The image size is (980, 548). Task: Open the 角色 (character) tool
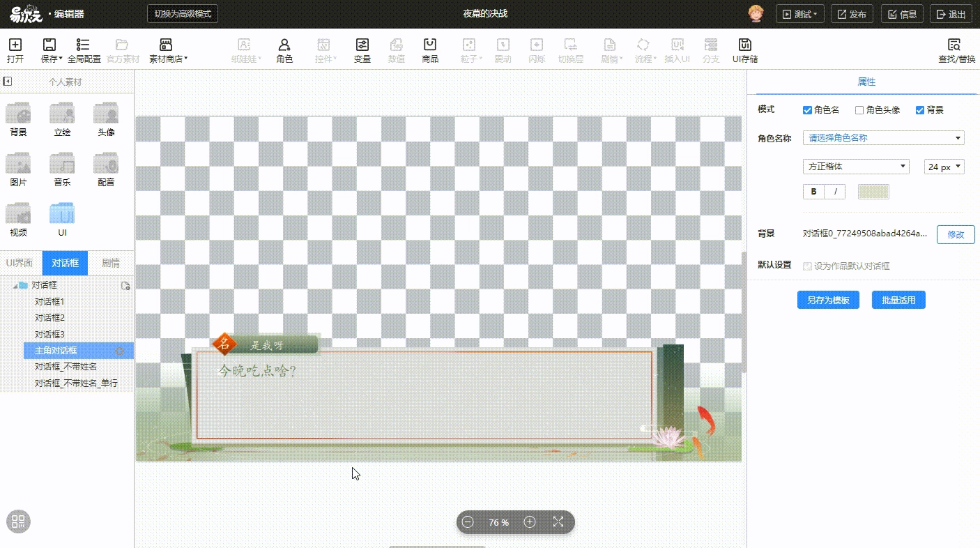[284, 50]
